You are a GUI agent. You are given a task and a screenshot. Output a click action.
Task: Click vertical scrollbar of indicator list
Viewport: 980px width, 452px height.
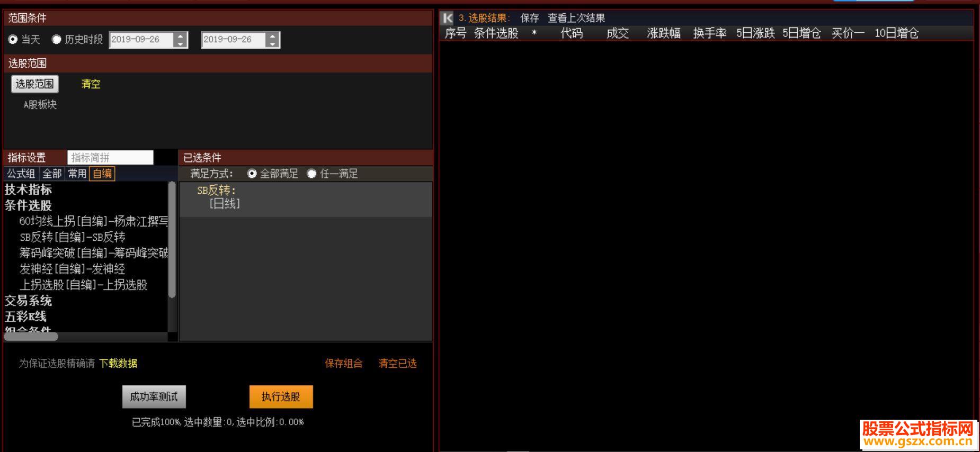(x=172, y=240)
